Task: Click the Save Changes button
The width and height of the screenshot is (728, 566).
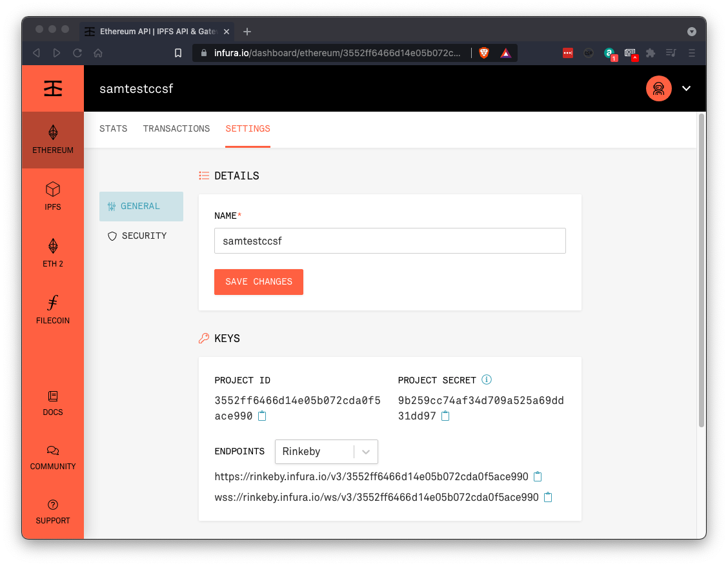Action: [x=259, y=282]
